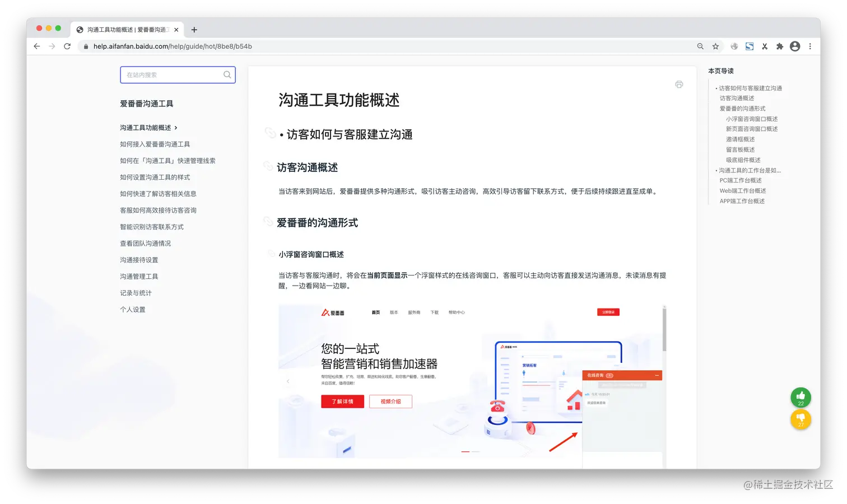Click the green thumbs-up button
This screenshot has width=847, height=504.
[801, 398]
